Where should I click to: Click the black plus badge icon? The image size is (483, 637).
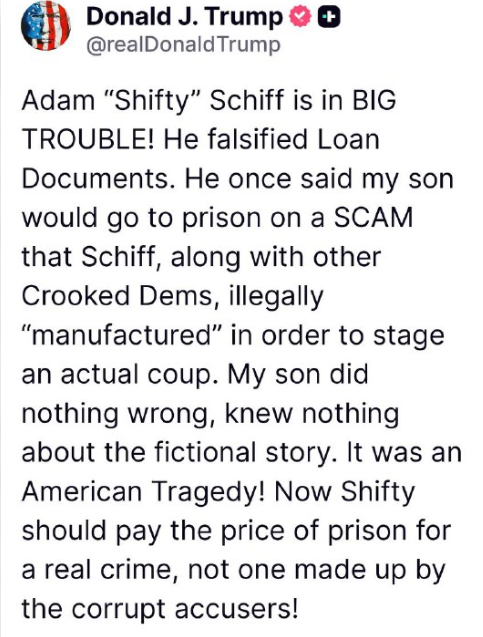tap(329, 17)
